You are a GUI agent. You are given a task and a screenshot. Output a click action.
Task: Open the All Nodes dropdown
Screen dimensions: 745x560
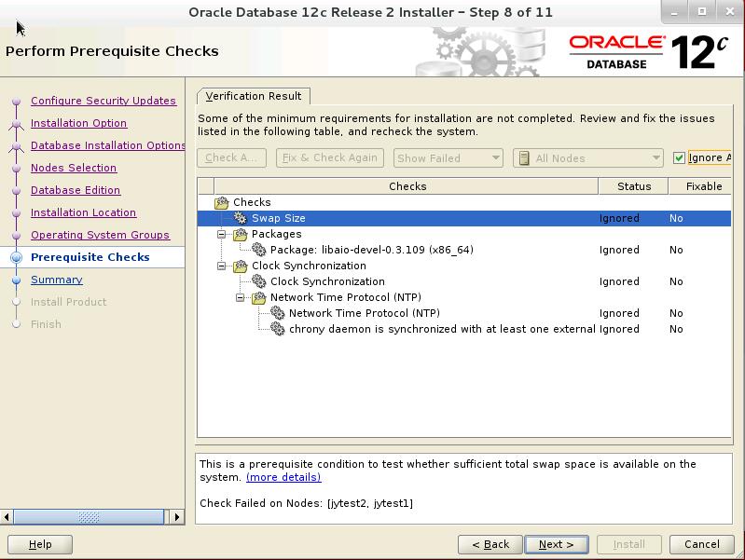[587, 158]
